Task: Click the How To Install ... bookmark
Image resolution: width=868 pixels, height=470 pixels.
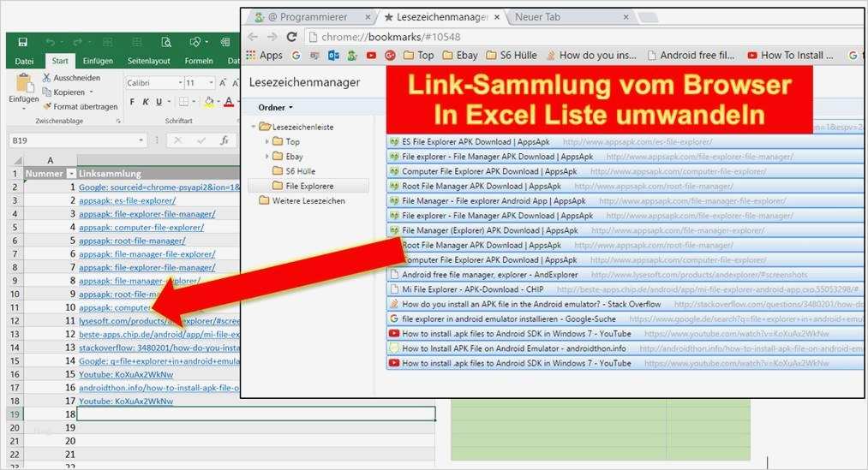Action: pos(791,55)
